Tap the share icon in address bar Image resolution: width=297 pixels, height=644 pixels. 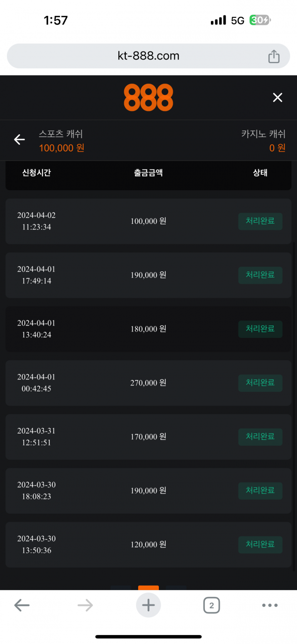tap(274, 56)
